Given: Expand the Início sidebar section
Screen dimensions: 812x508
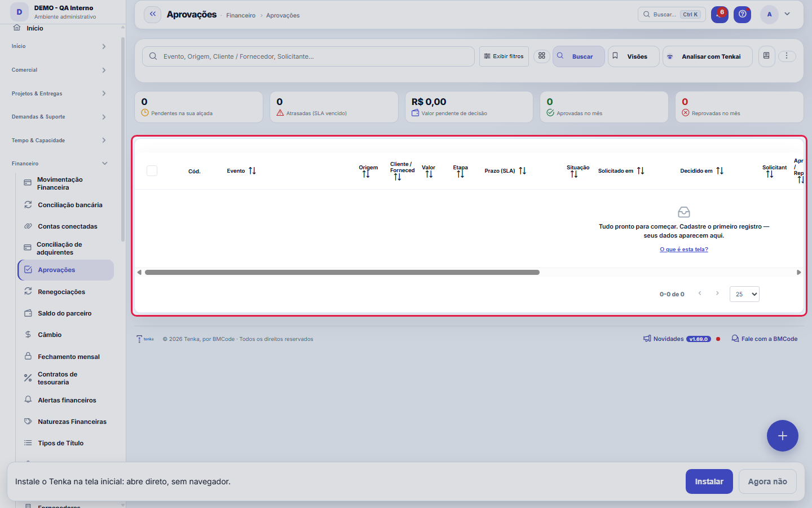Looking at the screenshot, I should point(59,46).
